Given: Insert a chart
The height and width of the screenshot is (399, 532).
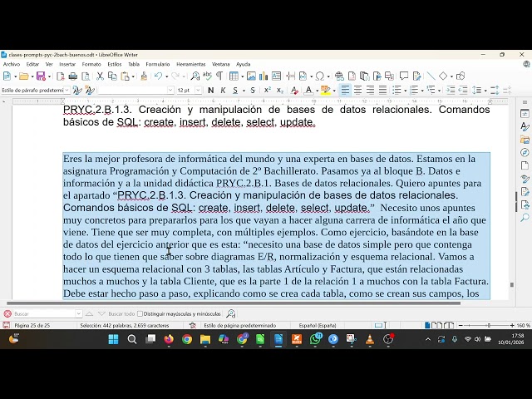Looking at the screenshot, I should (x=264, y=76).
